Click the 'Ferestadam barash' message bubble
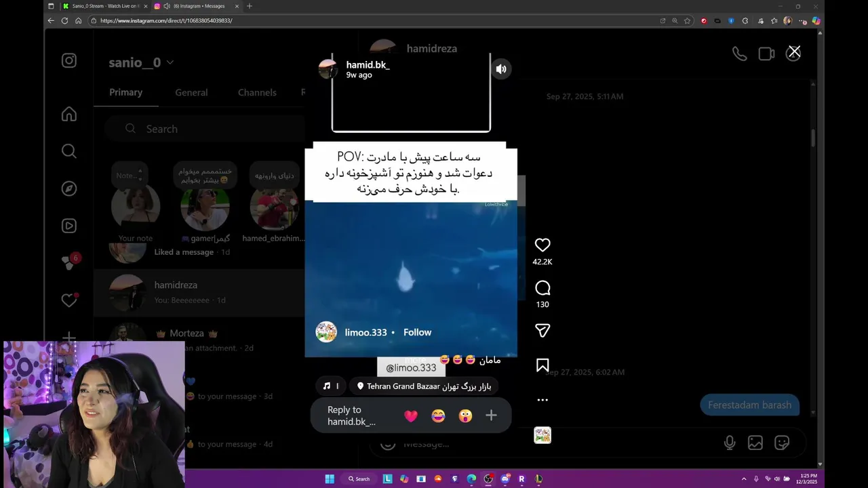 pos(749,405)
